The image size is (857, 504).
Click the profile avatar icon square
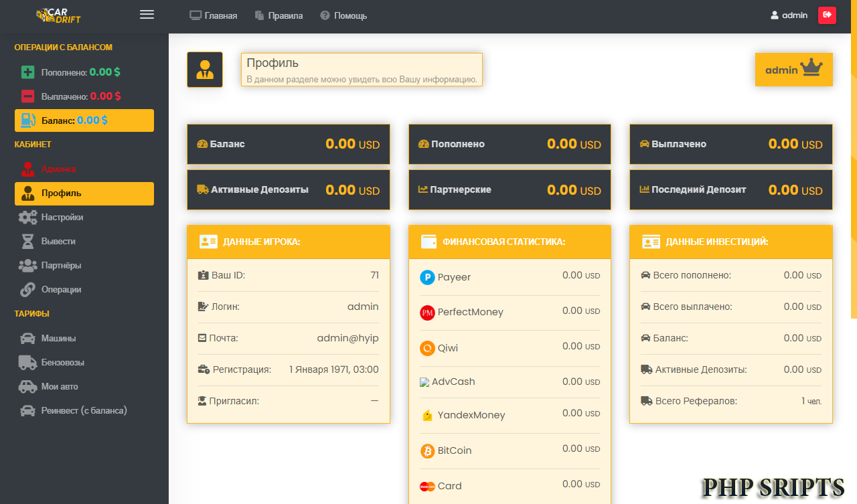click(x=205, y=70)
